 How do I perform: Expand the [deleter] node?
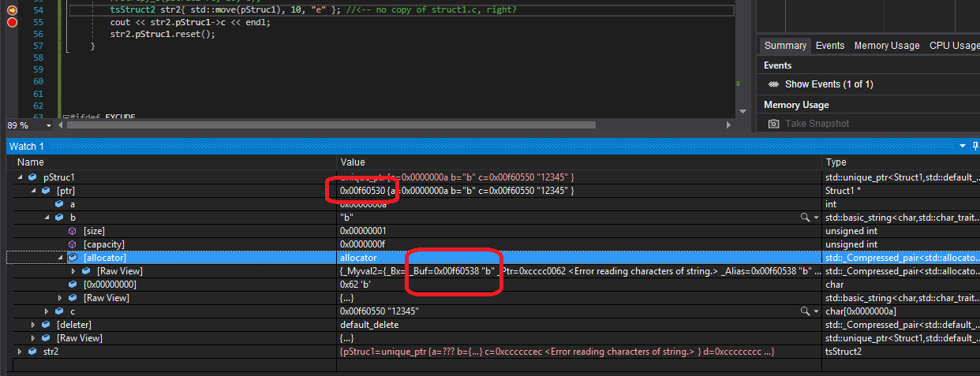click(x=33, y=325)
